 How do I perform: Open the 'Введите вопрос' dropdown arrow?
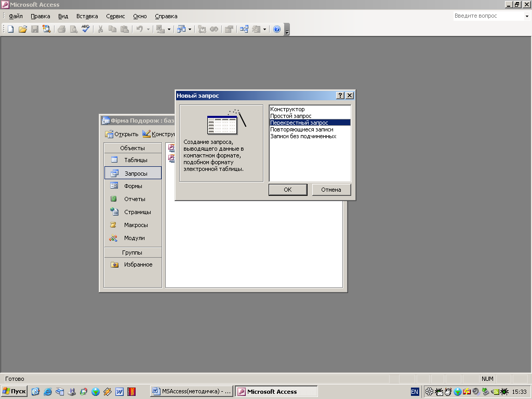tap(527, 16)
